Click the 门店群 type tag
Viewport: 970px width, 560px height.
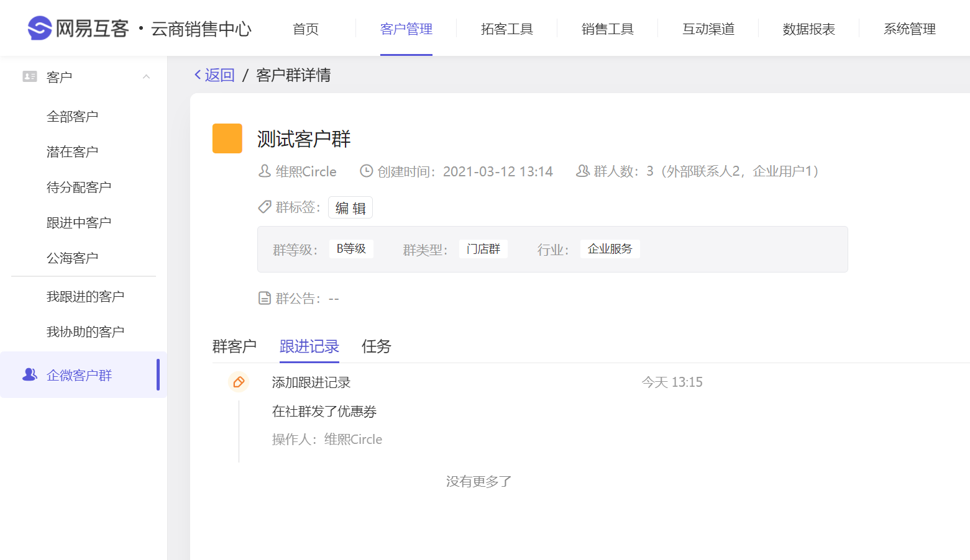coord(483,248)
